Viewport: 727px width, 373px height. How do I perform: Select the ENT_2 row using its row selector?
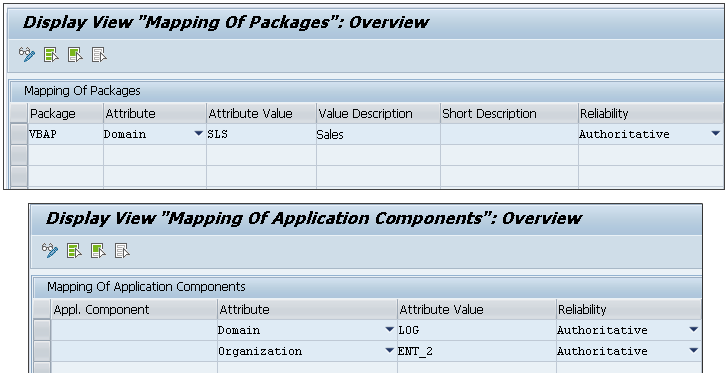click(42, 351)
